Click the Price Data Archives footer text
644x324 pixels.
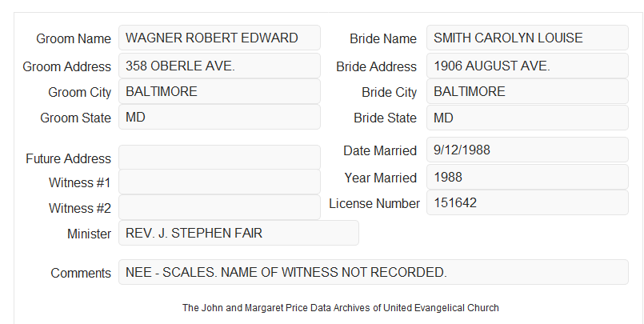[341, 307]
